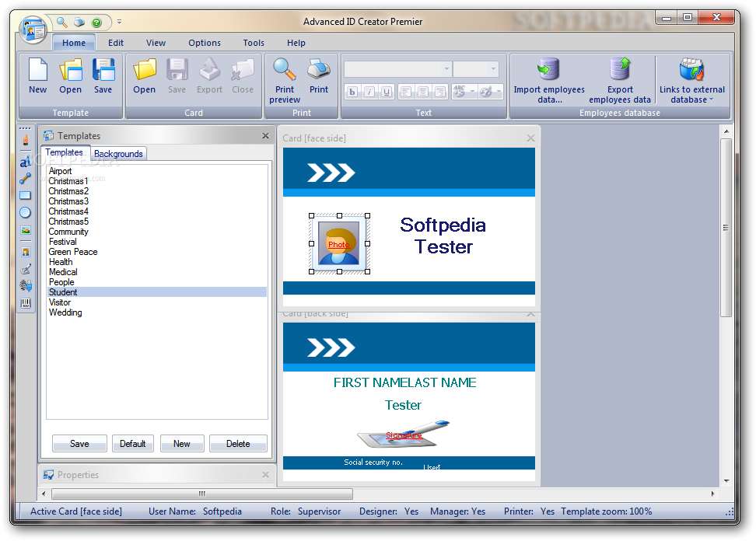The height and width of the screenshot is (541, 756).
Task: Click Close in the Card group
Action: 243,75
